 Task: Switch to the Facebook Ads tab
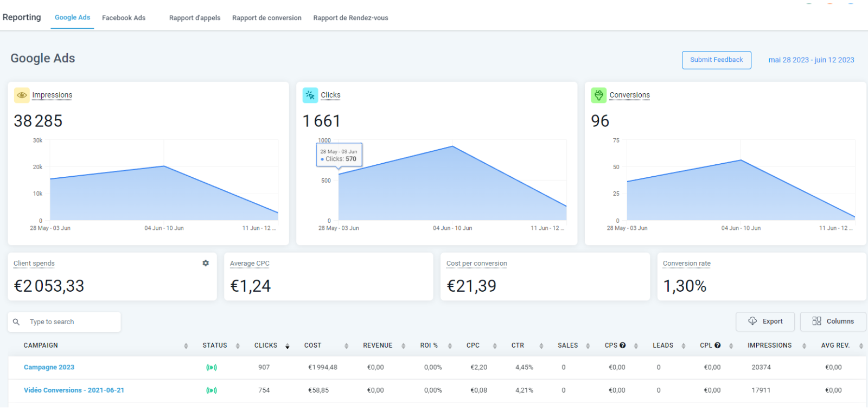tap(124, 18)
